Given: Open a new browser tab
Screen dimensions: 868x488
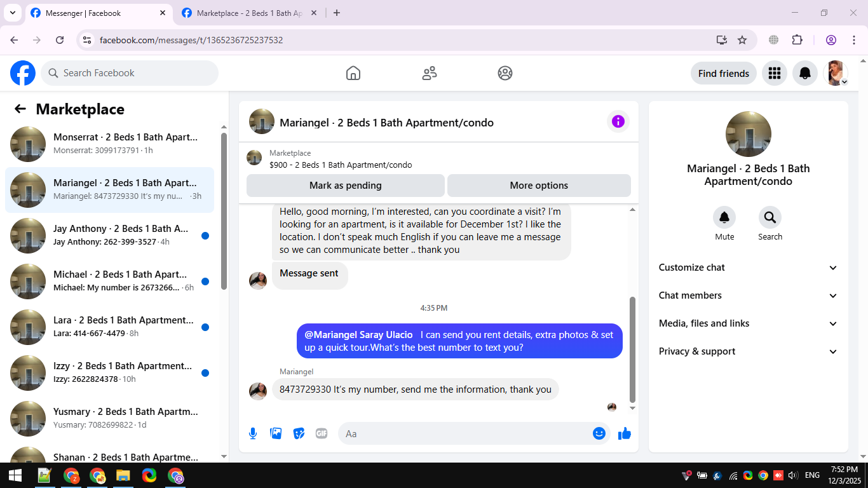Looking at the screenshot, I should (337, 13).
